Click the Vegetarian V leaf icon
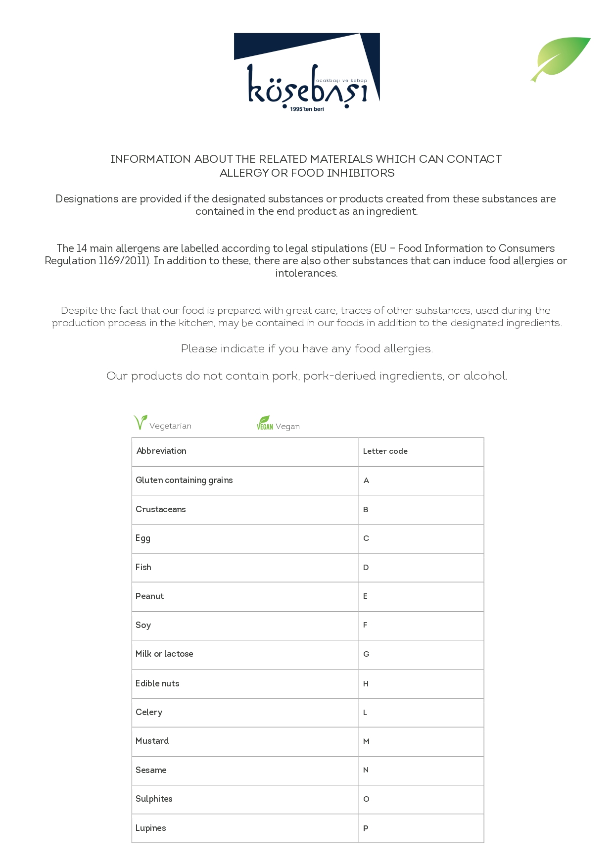This screenshot has width=614, height=868. tap(141, 422)
